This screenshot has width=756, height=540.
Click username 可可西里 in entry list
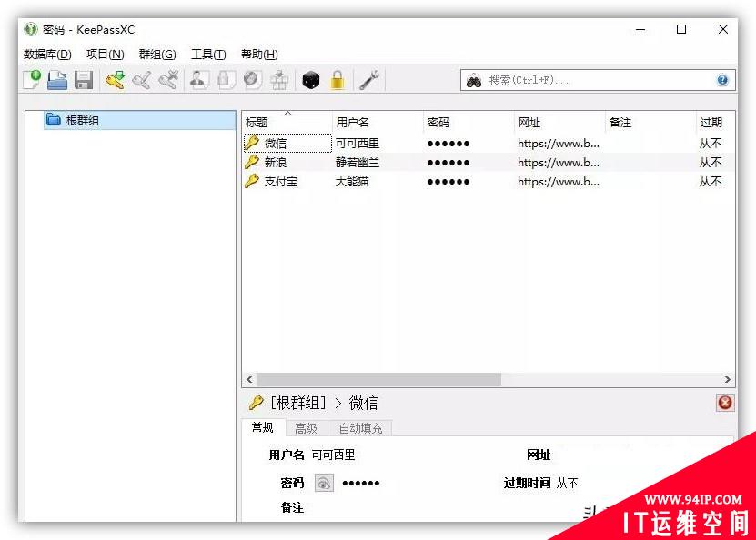[x=358, y=143]
